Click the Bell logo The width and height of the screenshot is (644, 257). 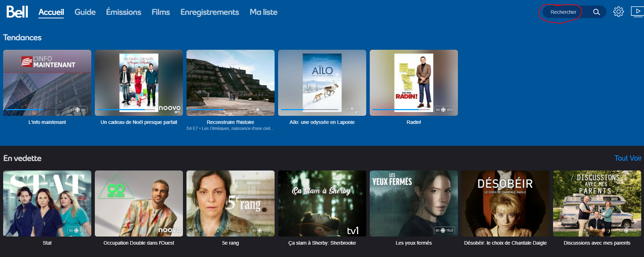click(17, 12)
